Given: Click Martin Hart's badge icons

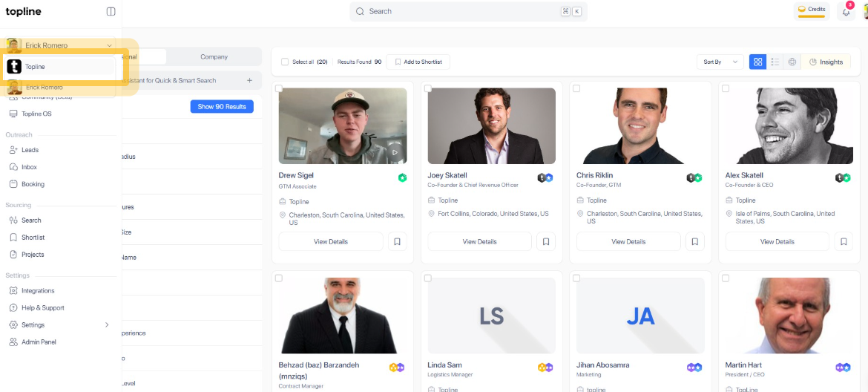Looking at the screenshot, I should [843, 367].
